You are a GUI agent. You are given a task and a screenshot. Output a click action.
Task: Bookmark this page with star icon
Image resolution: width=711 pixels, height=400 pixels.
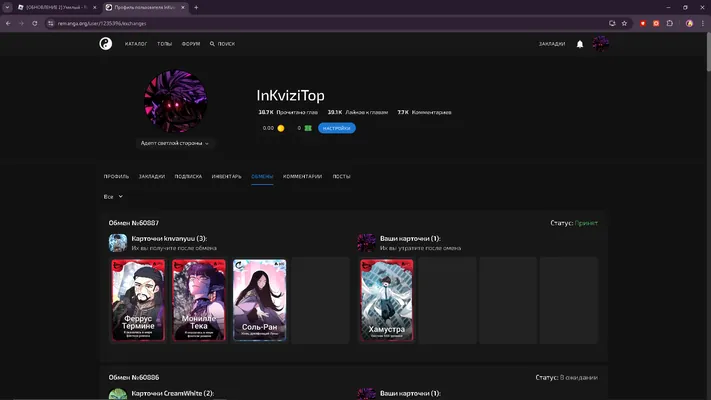(x=624, y=23)
